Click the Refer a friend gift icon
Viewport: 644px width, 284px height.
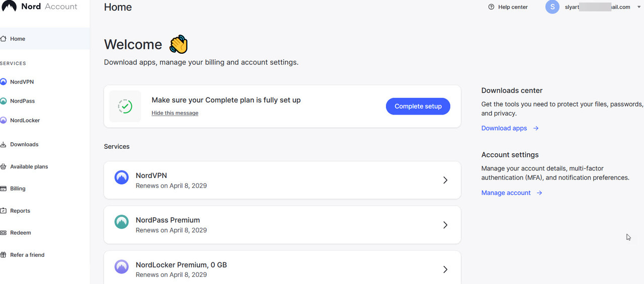click(x=3, y=255)
